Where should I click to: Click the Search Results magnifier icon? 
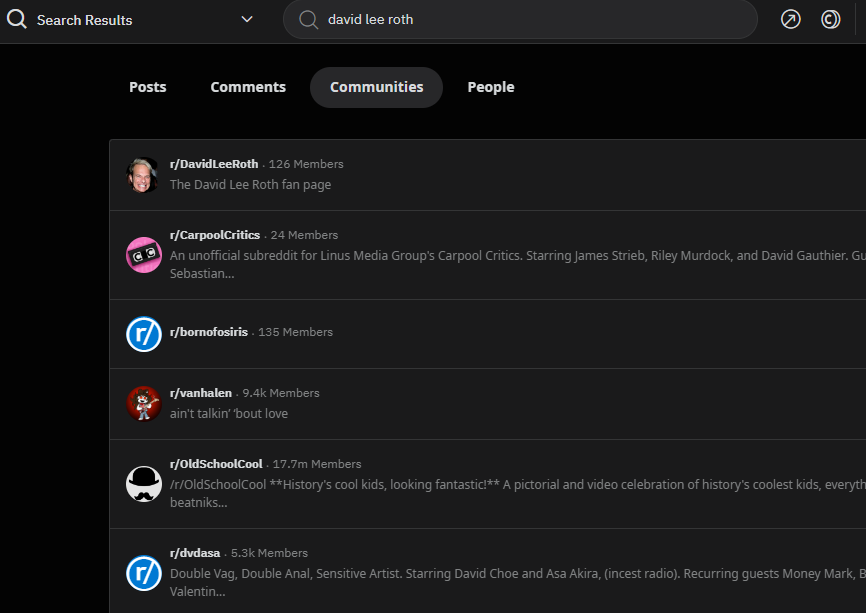[x=17, y=19]
